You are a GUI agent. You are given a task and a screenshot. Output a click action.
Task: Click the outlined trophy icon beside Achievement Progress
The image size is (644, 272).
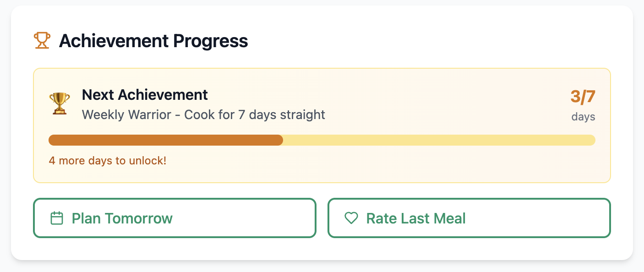[x=42, y=41]
